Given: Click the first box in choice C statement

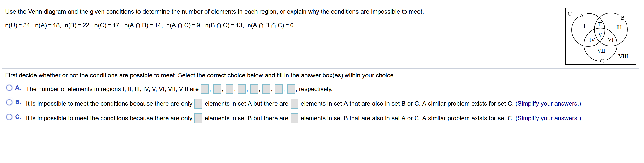Looking at the screenshot, I should pyautogui.click(x=198, y=118).
